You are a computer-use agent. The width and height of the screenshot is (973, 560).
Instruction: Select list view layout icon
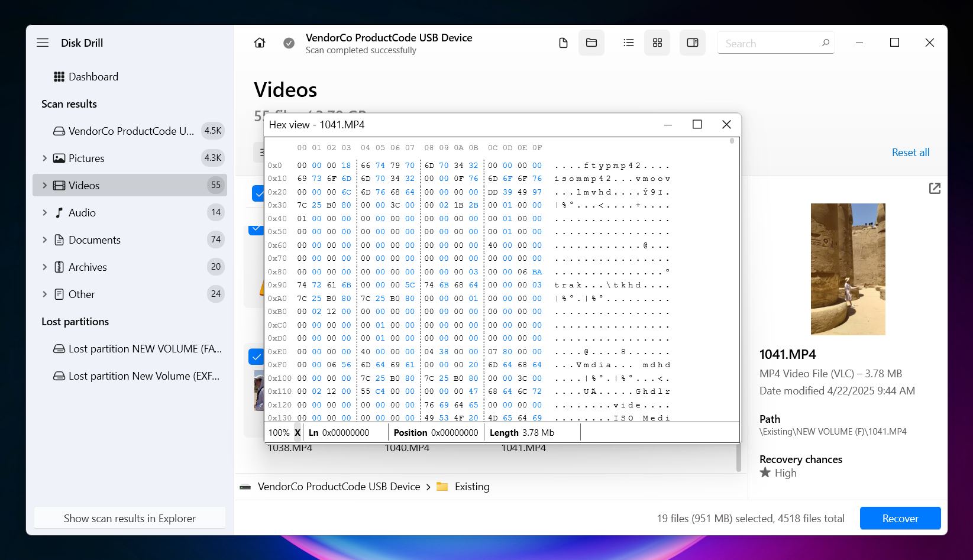(x=629, y=43)
